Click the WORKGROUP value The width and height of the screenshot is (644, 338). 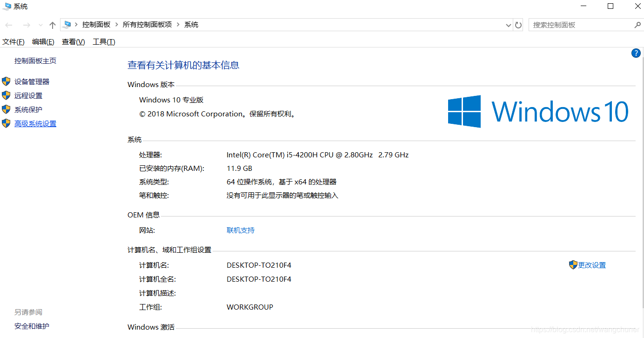250,307
